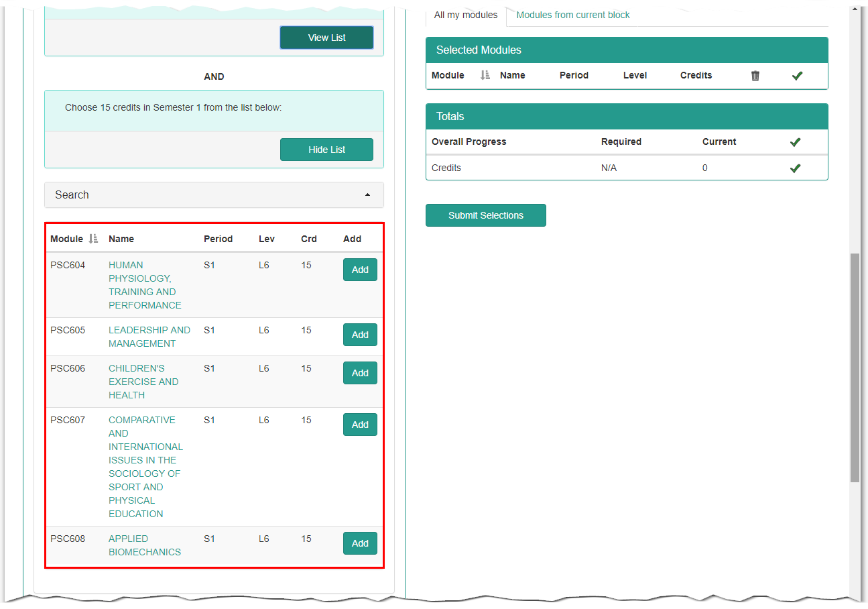Open the Comparative and International Issues link

click(x=145, y=466)
